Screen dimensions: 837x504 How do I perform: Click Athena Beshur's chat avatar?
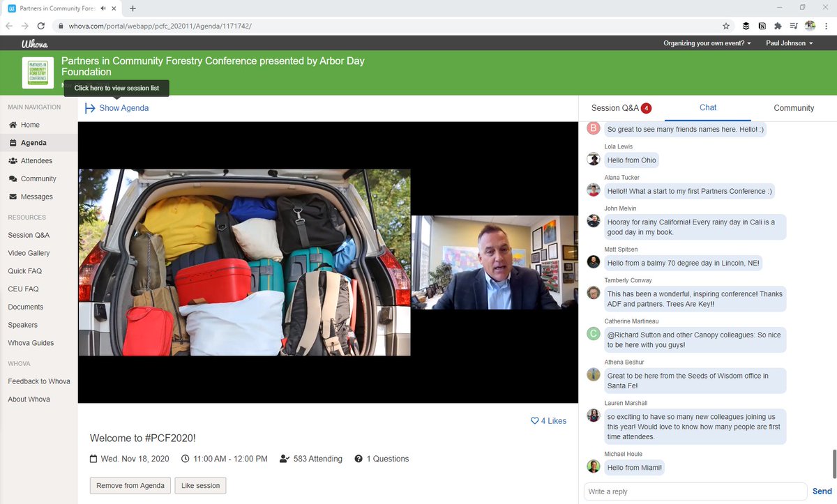click(593, 374)
